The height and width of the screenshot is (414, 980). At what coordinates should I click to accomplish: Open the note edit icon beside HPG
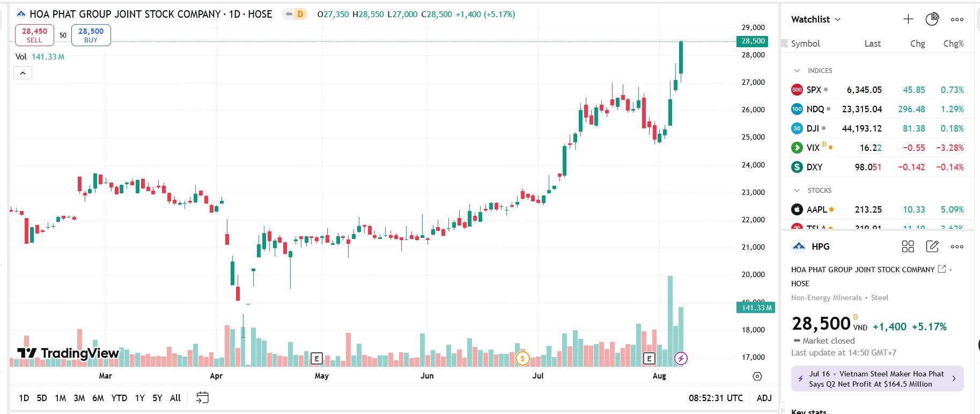[x=932, y=246]
